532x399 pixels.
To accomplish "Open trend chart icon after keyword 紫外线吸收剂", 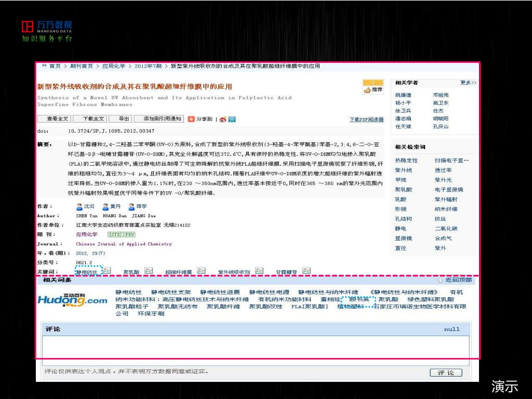I will 259,271.
